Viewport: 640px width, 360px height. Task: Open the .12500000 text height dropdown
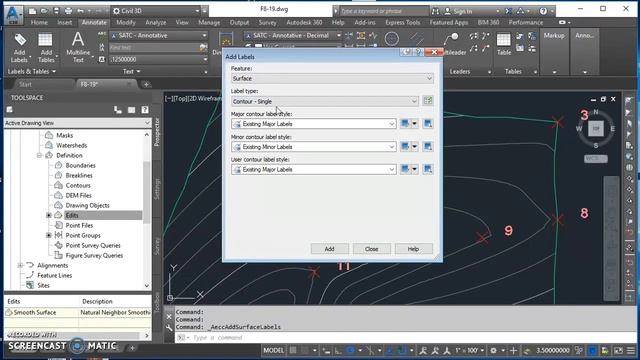pos(158,60)
